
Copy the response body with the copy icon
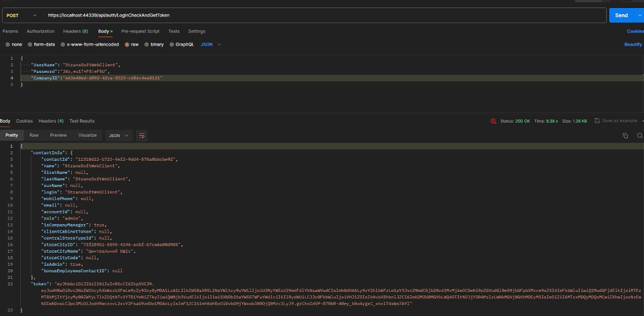click(x=625, y=136)
